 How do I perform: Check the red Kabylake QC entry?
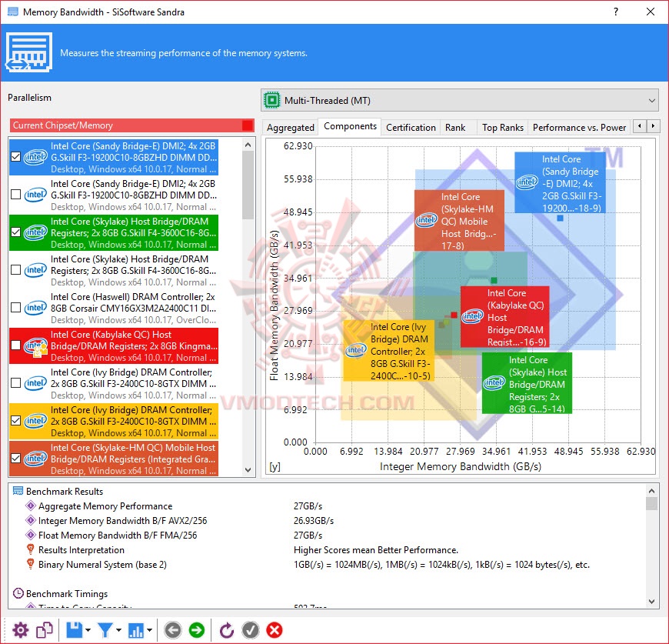click(x=16, y=345)
